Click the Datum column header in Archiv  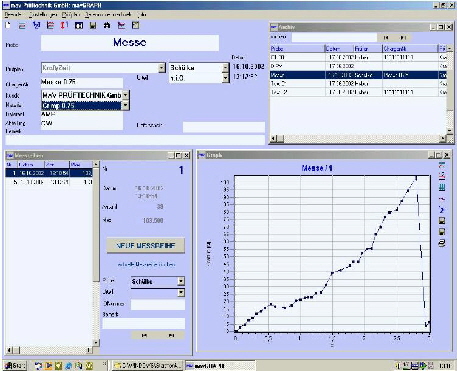click(339, 49)
